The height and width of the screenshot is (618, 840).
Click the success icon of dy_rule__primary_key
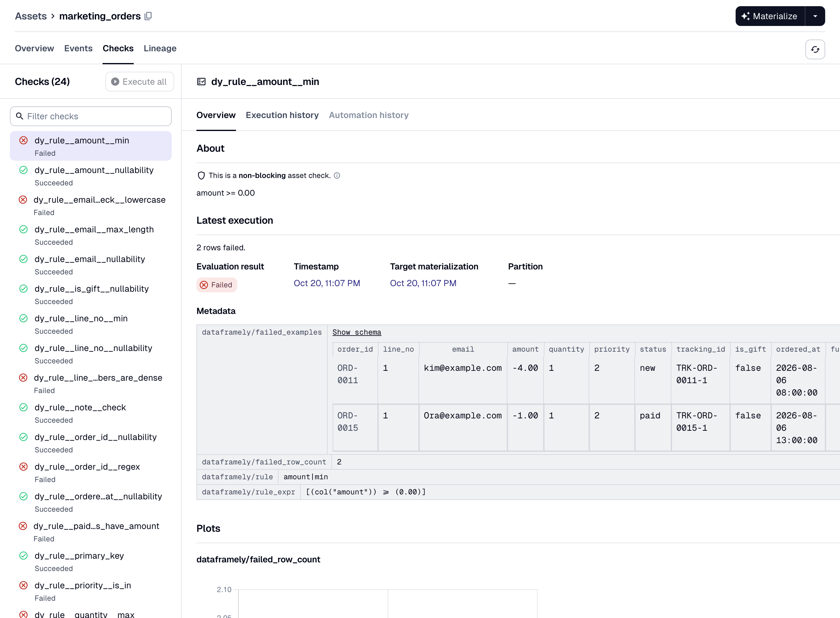point(23,556)
